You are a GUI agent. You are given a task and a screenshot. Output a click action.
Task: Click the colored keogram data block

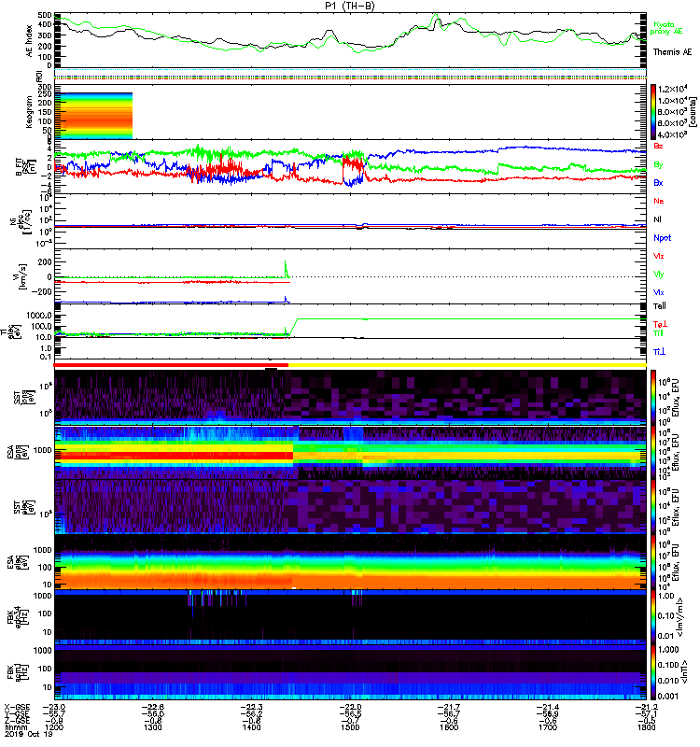click(93, 116)
